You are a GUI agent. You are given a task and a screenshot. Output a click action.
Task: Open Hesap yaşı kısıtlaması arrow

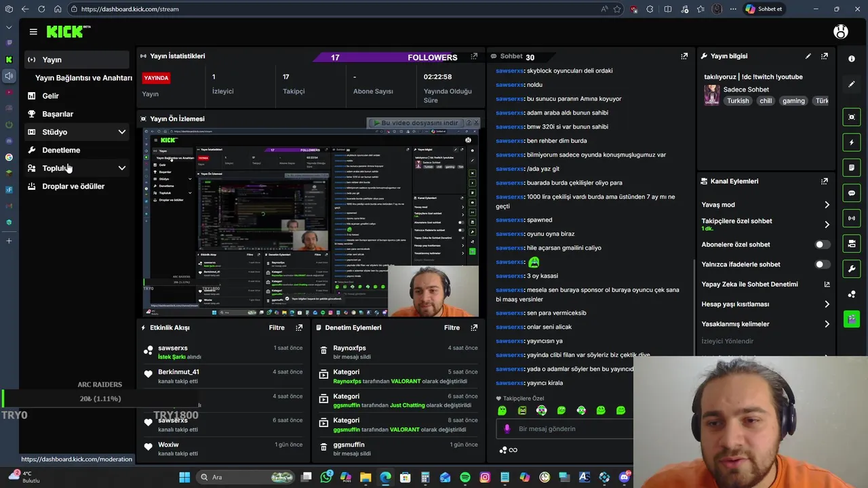[x=827, y=304]
